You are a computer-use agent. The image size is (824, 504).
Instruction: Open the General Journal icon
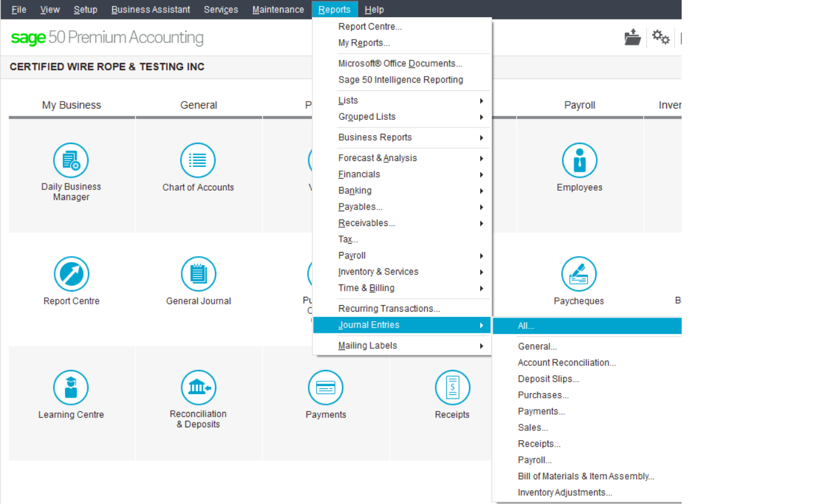[x=198, y=274]
